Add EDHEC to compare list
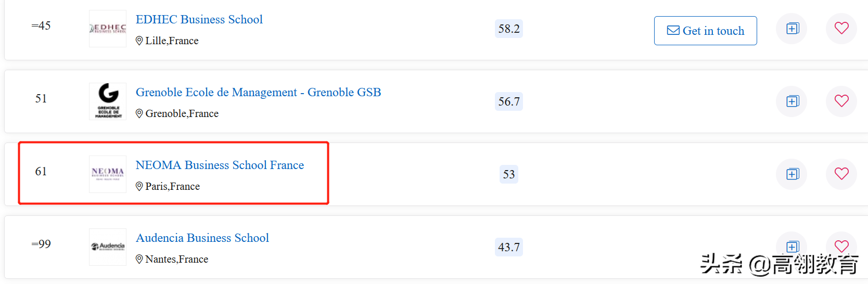Screen dimensions: 868x284 pos(792,29)
